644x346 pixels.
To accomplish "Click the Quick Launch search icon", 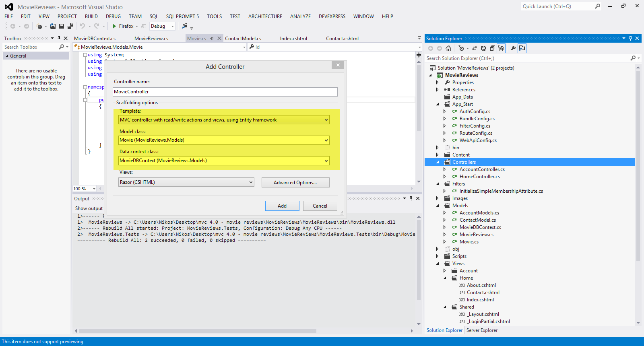I will (597, 6).
